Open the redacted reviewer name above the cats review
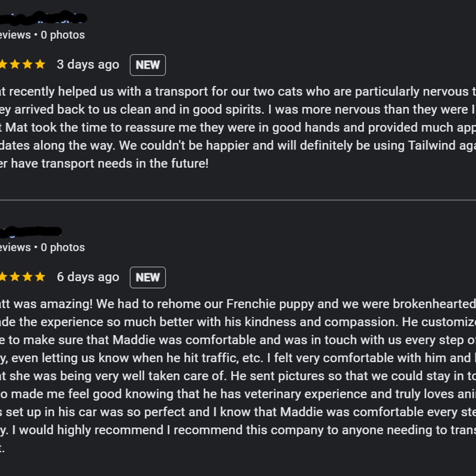Viewport: 476px width, 476px height. click(x=43, y=17)
